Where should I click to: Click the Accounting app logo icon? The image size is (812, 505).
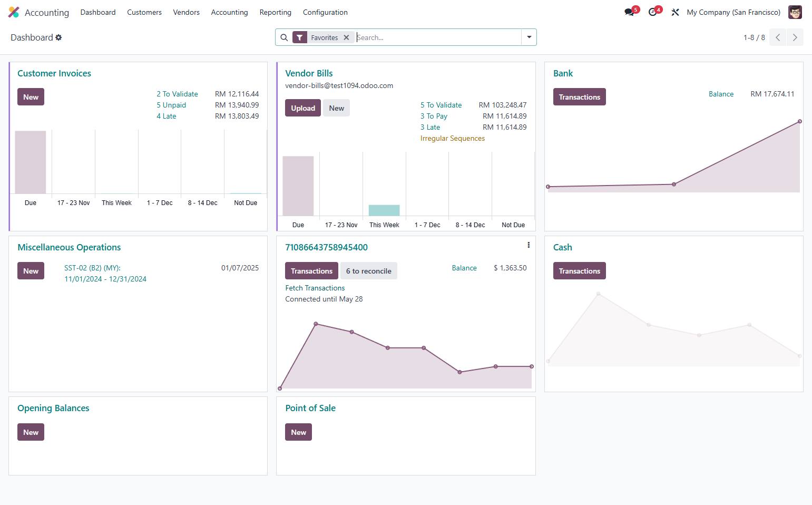14,12
